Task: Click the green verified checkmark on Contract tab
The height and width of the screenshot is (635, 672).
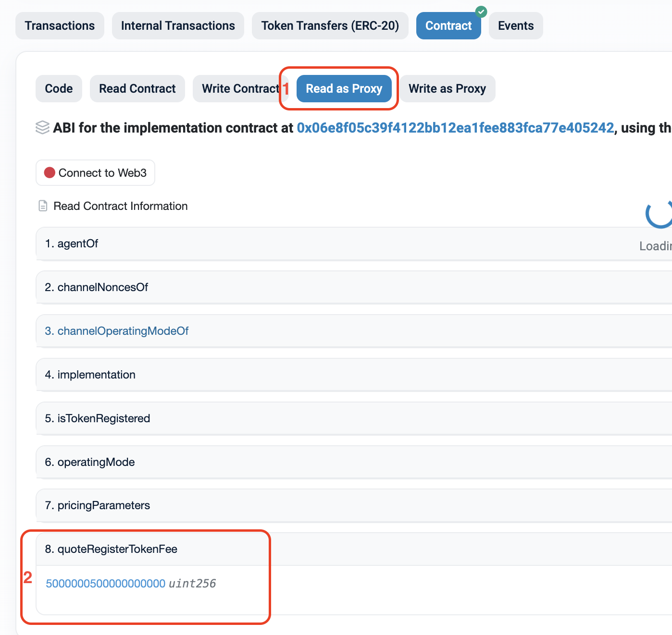Action: tap(481, 12)
